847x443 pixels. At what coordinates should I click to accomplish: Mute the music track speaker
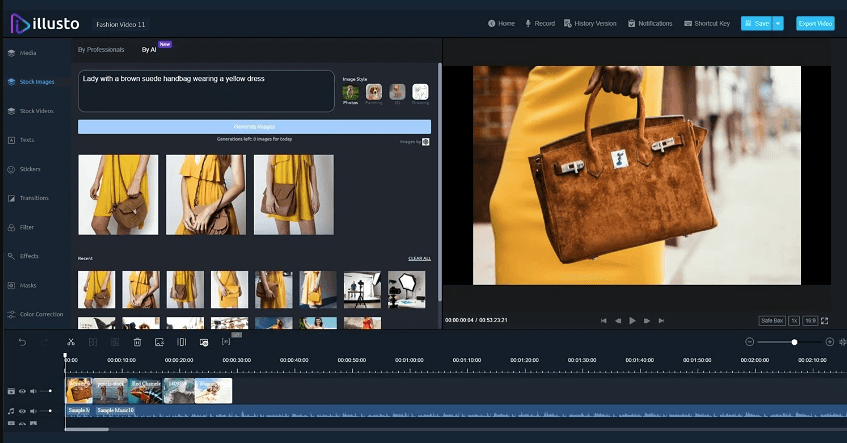click(x=33, y=411)
